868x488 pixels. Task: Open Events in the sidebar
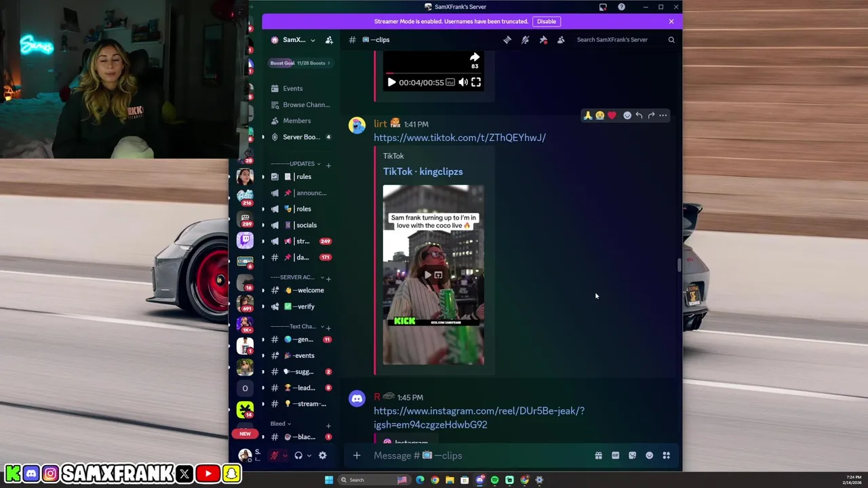293,89
